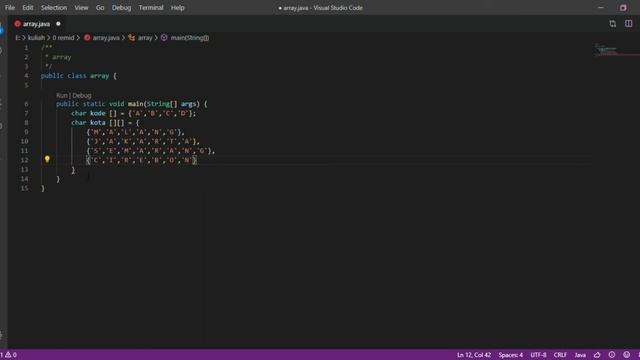Change encoding via 'UTF-8'
The height and width of the screenshot is (360, 640).
click(538, 355)
